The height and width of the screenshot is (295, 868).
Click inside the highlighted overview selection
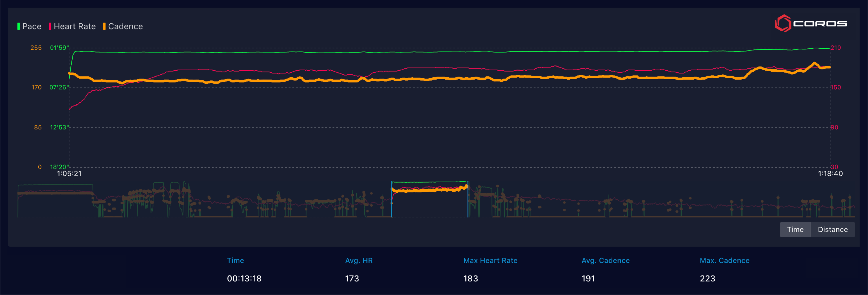[x=430, y=204]
